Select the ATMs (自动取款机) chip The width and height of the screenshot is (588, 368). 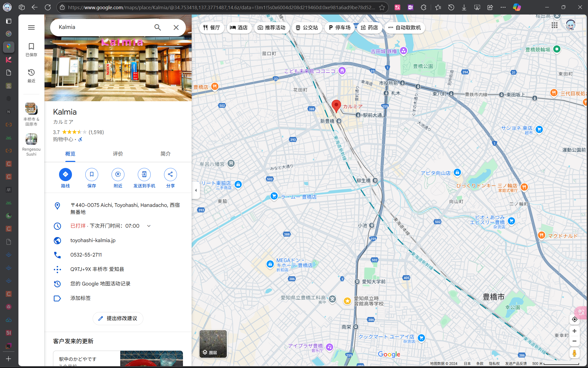[405, 28]
